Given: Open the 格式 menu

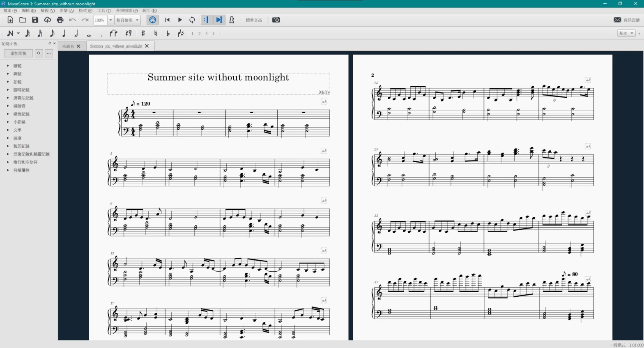Looking at the screenshot, I should tap(85, 10).
